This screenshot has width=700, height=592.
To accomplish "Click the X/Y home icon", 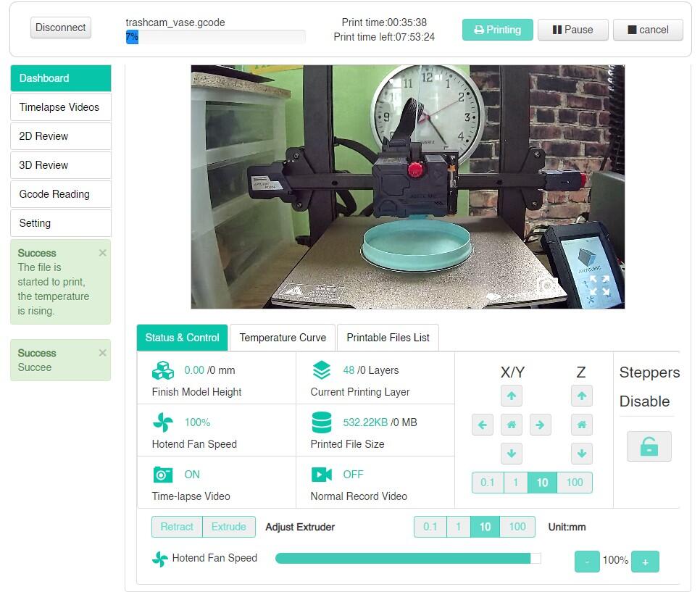I will pyautogui.click(x=512, y=425).
